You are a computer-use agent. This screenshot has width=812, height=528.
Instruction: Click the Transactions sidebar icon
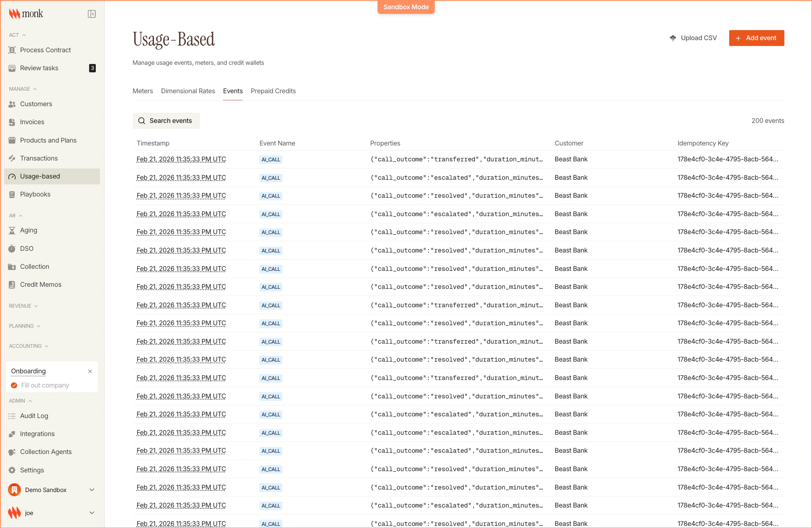point(12,158)
